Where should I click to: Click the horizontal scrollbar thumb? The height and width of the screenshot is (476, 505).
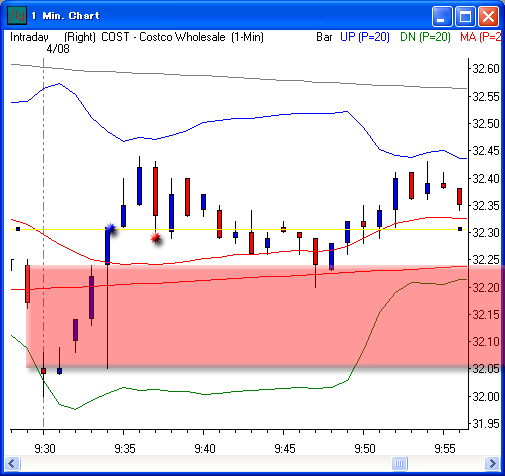[399, 463]
